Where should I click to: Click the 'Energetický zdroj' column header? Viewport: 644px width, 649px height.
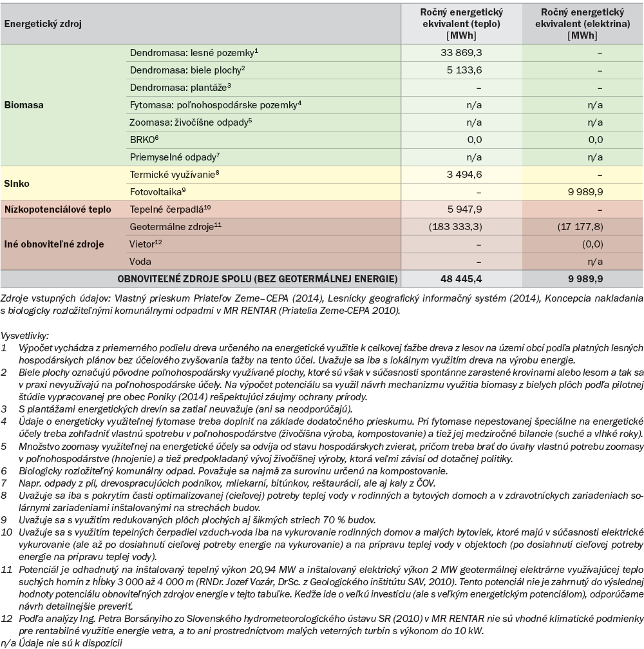[43, 24]
